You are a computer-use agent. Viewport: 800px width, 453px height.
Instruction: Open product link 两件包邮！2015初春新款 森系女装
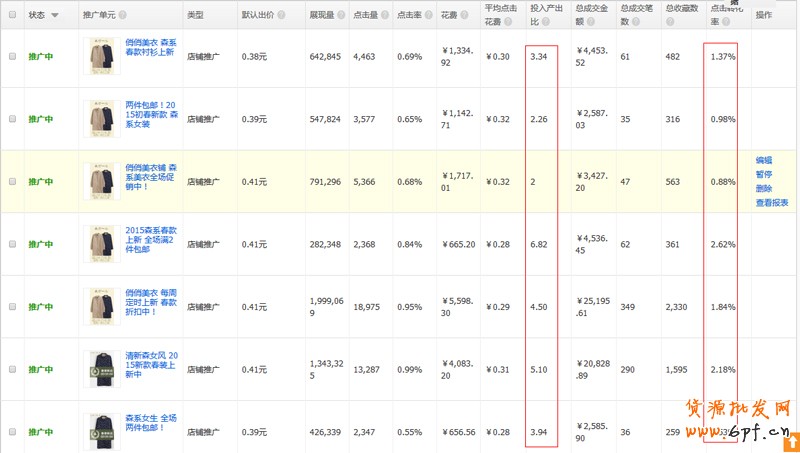pyautogui.click(x=152, y=119)
